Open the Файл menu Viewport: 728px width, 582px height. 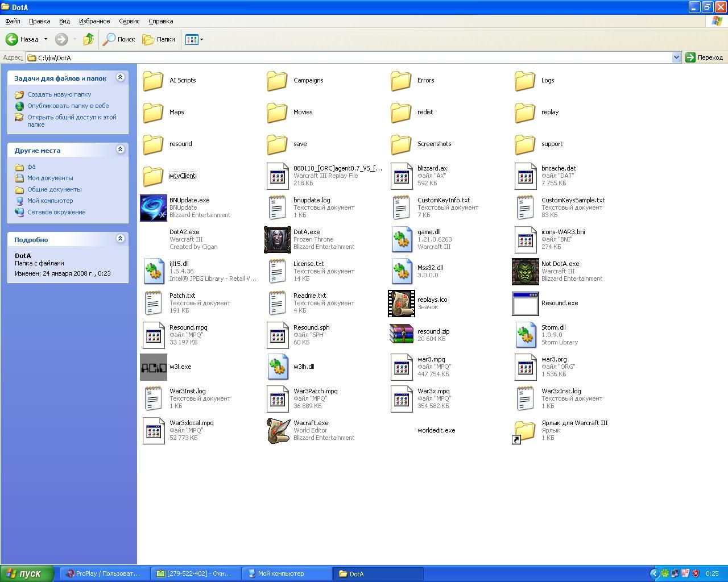pyautogui.click(x=13, y=21)
